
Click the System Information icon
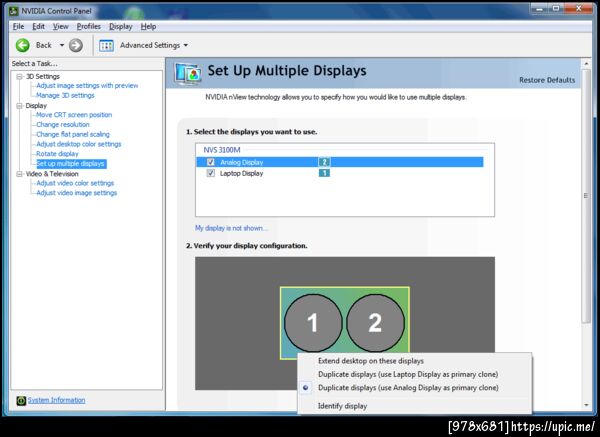point(21,400)
